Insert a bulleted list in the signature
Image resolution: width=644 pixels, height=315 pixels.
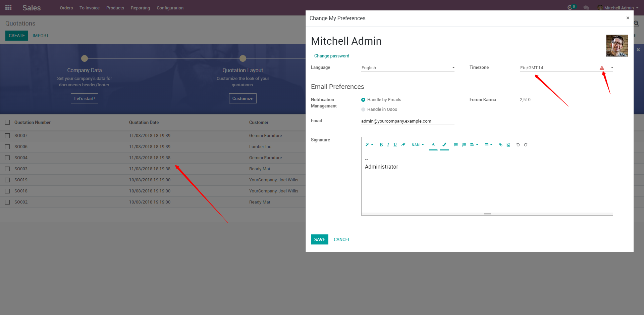[455, 145]
